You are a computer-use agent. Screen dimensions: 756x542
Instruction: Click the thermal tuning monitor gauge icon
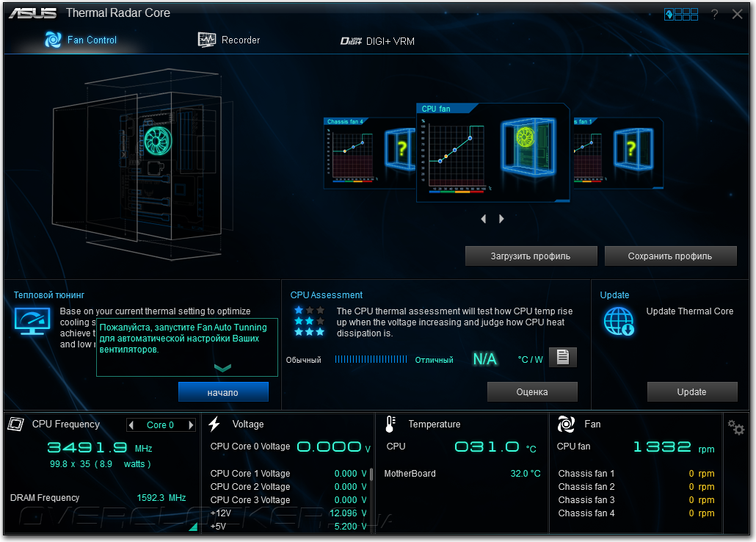click(32, 322)
